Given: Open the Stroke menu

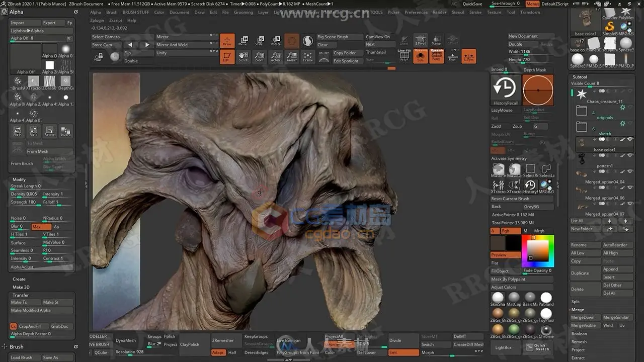Looking at the screenshot, I should point(475,12).
